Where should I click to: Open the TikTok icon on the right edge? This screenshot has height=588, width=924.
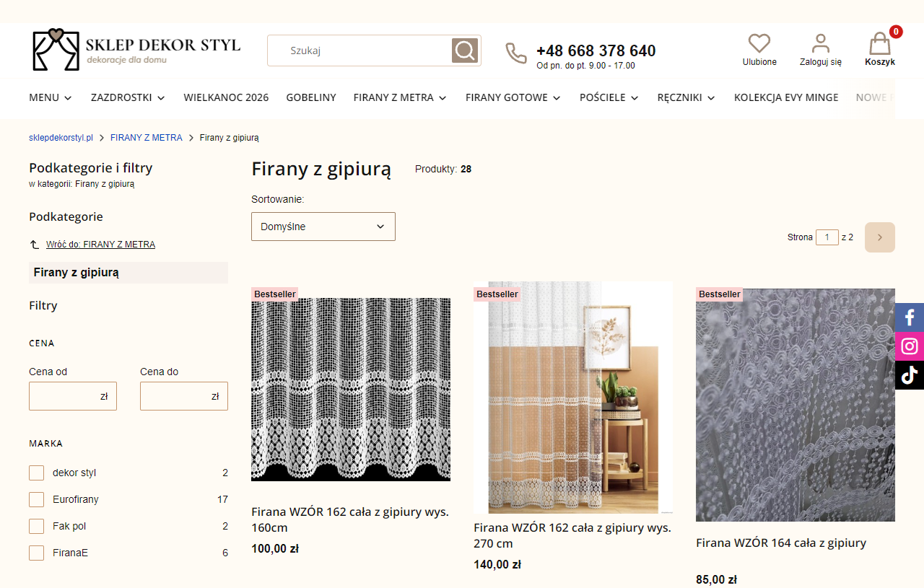910,374
